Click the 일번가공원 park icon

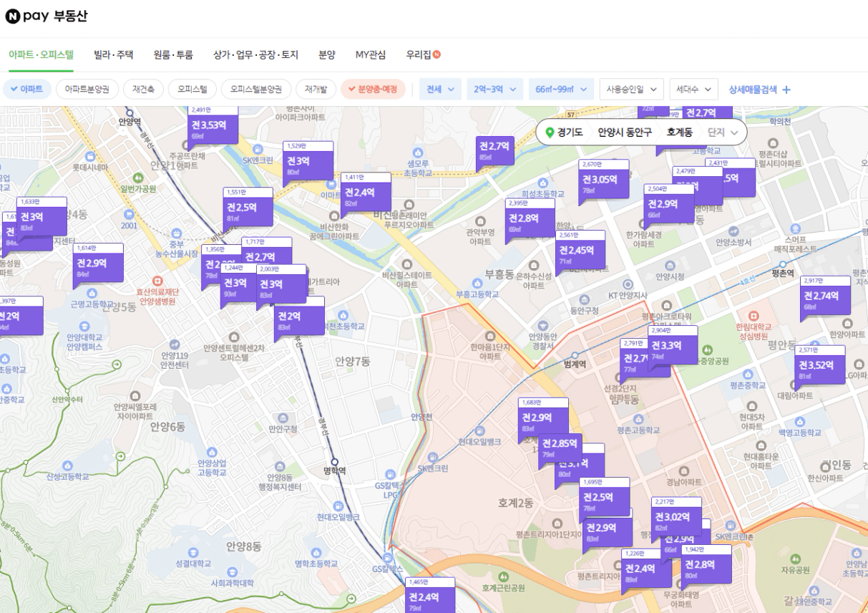coord(138,177)
